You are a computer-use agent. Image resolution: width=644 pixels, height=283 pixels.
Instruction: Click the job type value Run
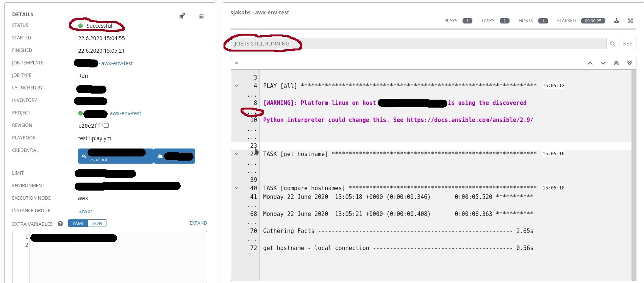[x=83, y=76]
